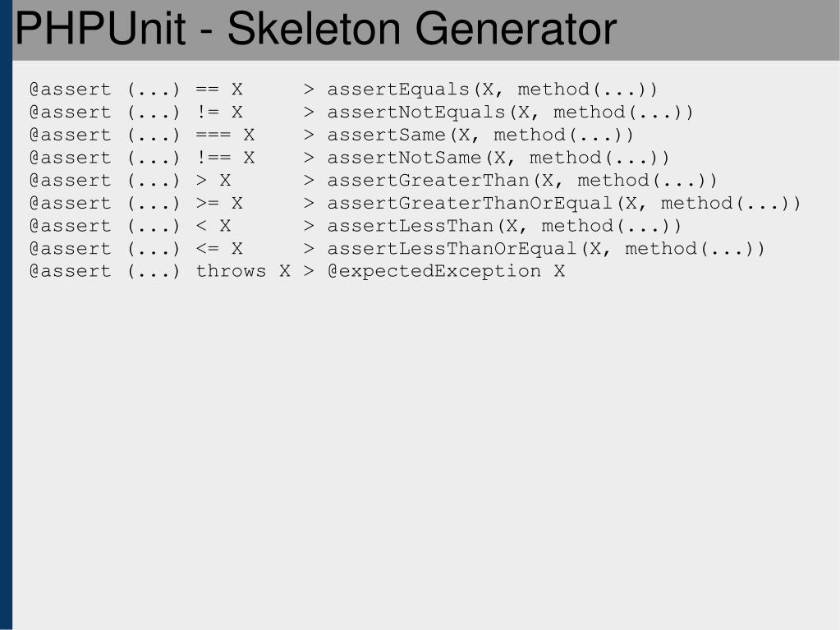The image size is (840, 630).
Task: Click the gray title header bar
Action: tap(426, 30)
